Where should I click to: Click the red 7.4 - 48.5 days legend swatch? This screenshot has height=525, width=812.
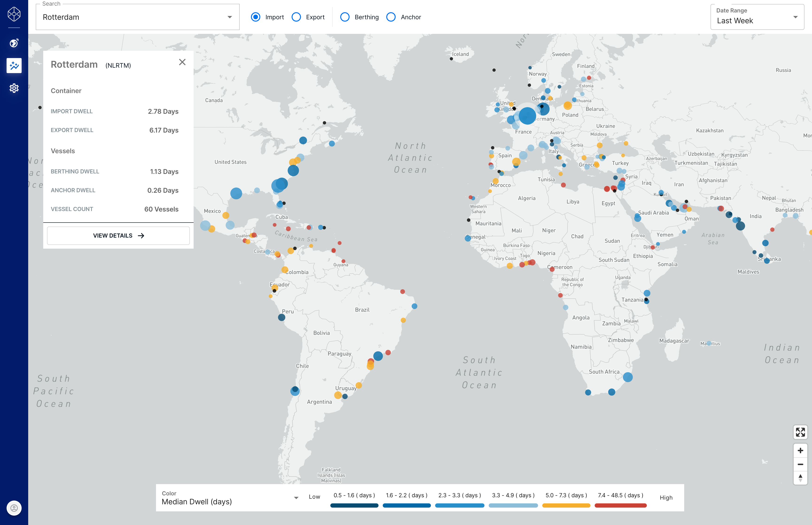[621, 505]
